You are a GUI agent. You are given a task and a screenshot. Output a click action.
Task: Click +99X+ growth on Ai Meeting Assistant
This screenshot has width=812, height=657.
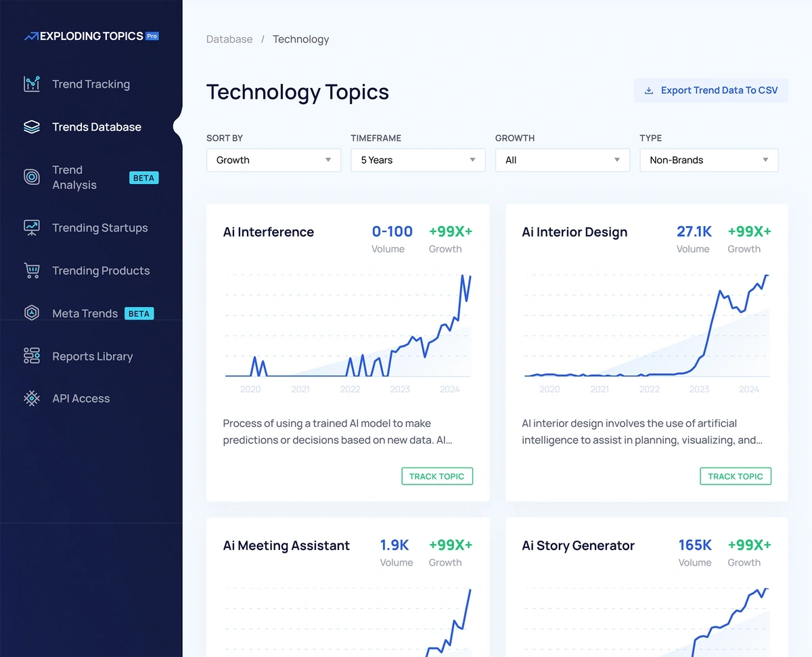click(451, 545)
